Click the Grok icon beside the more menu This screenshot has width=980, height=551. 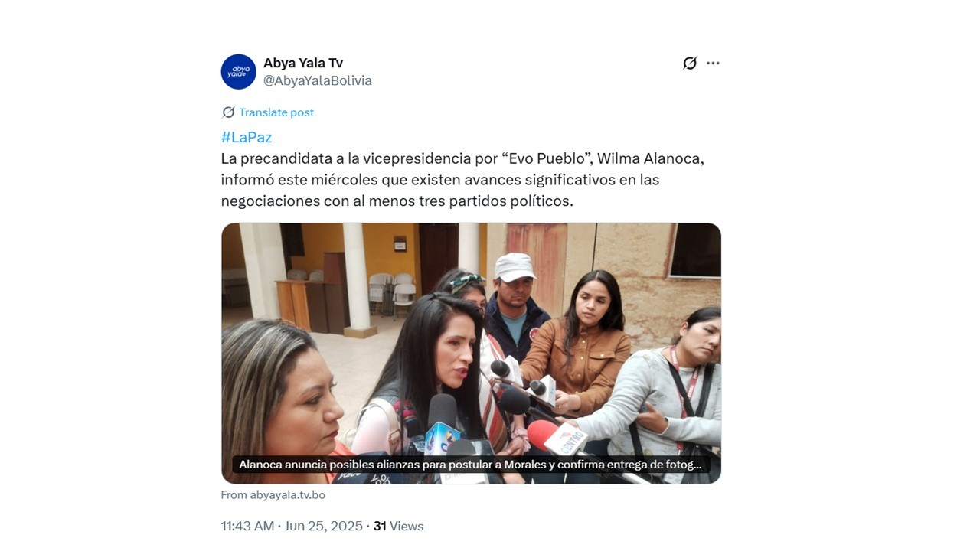pos(690,64)
